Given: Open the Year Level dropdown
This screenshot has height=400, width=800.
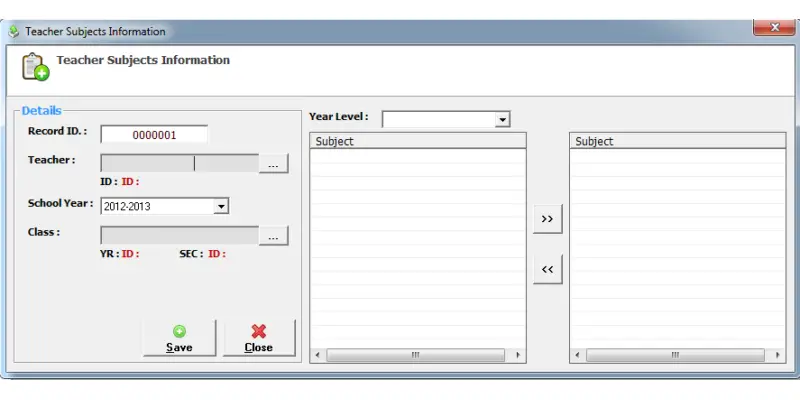Looking at the screenshot, I should tap(503, 120).
